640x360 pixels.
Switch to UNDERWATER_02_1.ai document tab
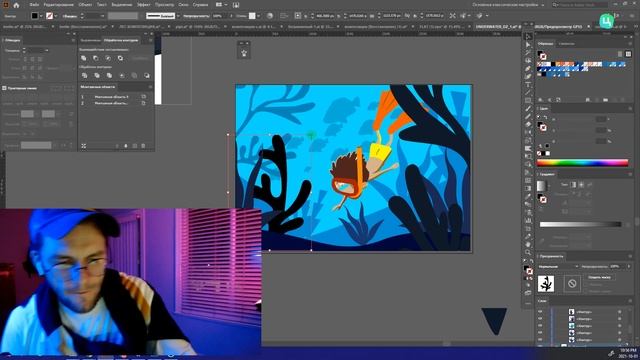(x=498, y=27)
